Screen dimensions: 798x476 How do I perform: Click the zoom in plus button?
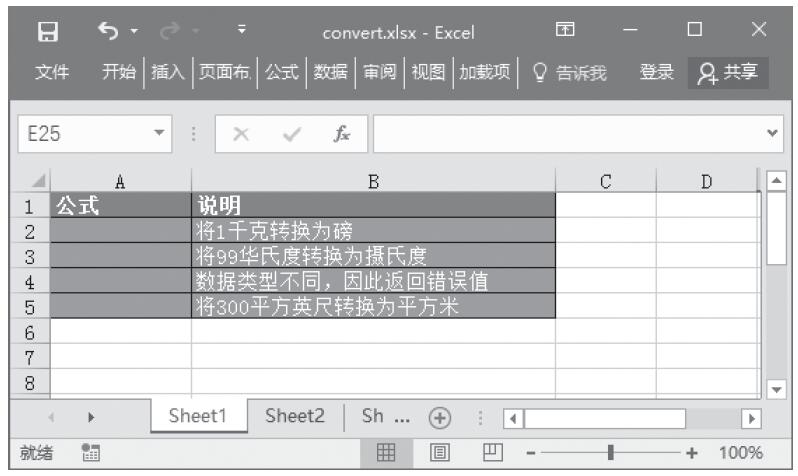click(690, 453)
